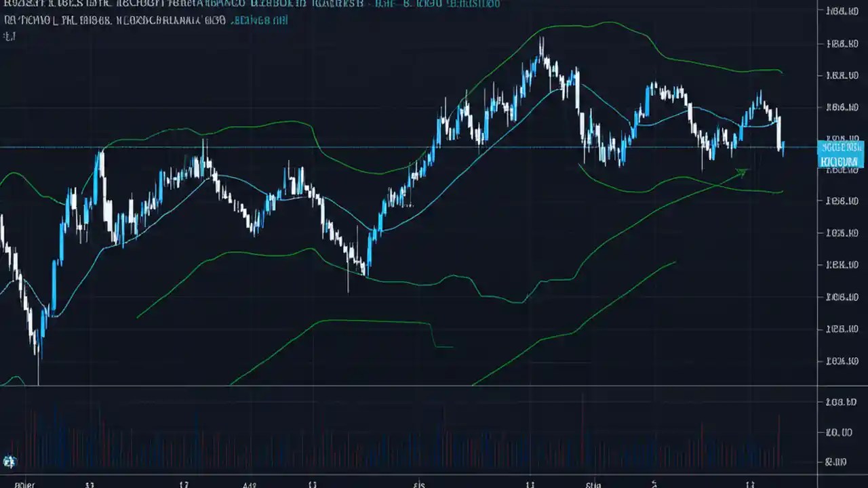The image size is (868, 488).
Task: Click the small chart icon below the symbol name
Action: coord(9,37)
